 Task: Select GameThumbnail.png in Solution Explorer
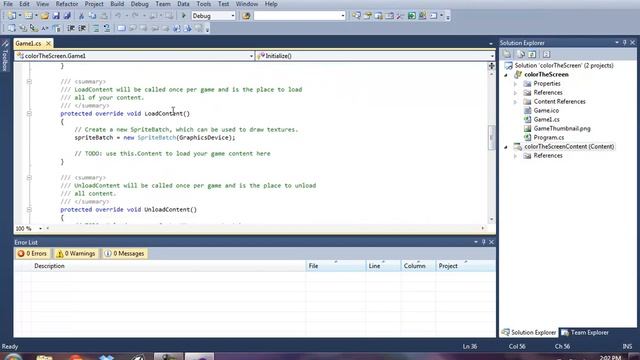coord(562,129)
